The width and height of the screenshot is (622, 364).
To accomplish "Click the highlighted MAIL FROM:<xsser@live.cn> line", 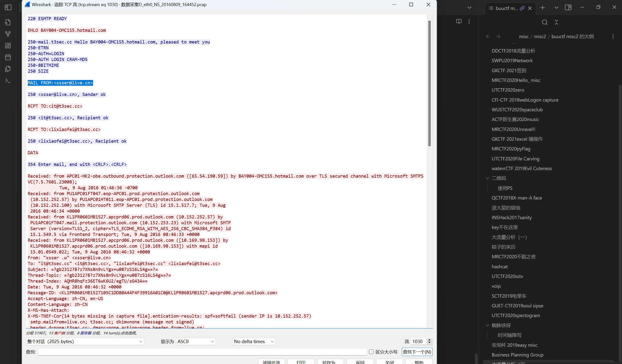I will pyautogui.click(x=60, y=83).
